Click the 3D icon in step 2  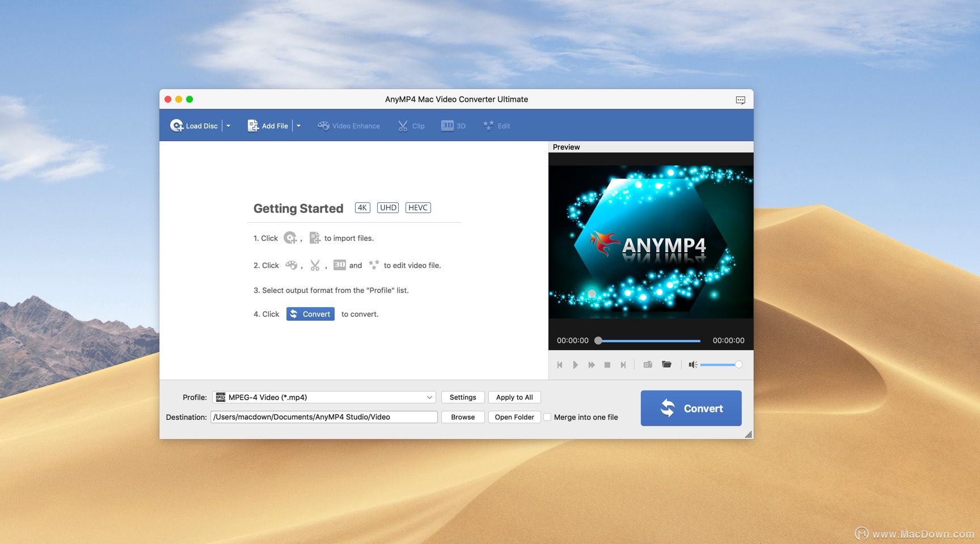point(340,265)
